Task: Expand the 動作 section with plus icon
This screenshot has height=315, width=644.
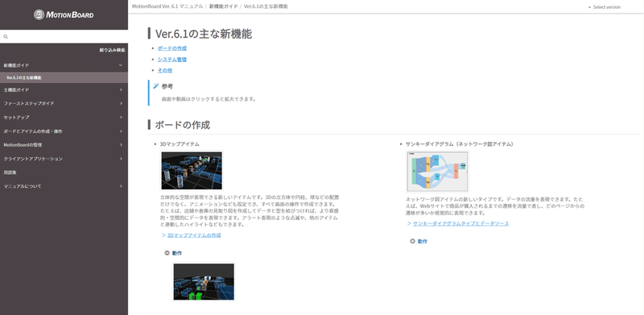Action: 412,242
